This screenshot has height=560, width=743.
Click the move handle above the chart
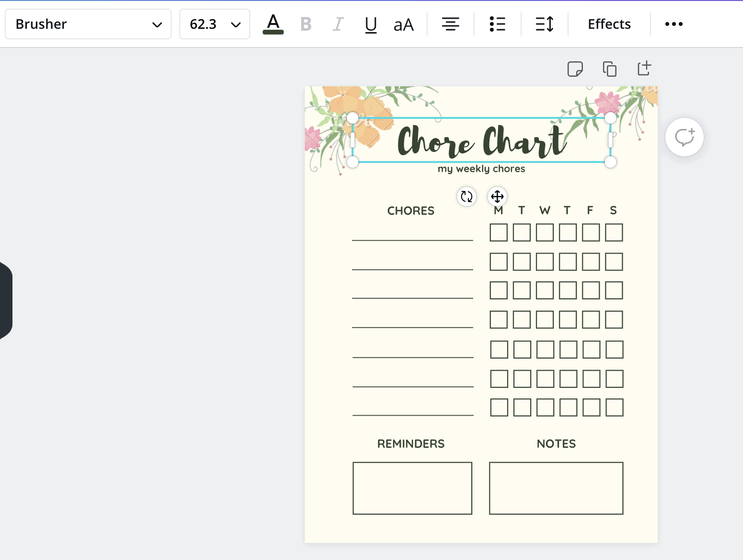point(497,197)
